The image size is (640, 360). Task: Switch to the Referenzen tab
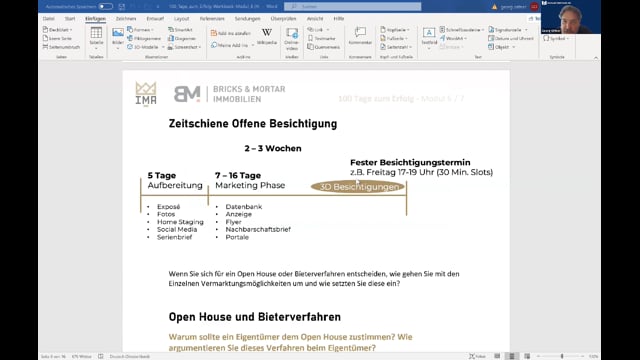point(212,19)
